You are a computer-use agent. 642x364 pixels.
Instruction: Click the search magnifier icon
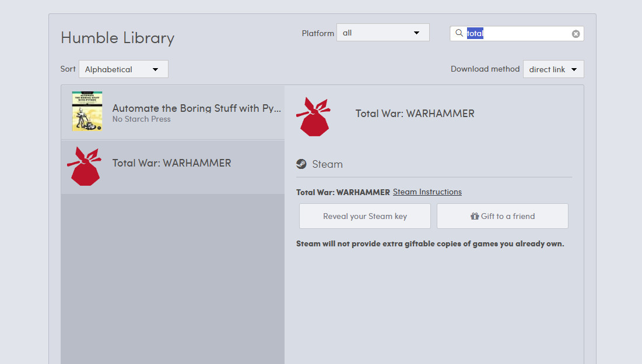tap(459, 33)
